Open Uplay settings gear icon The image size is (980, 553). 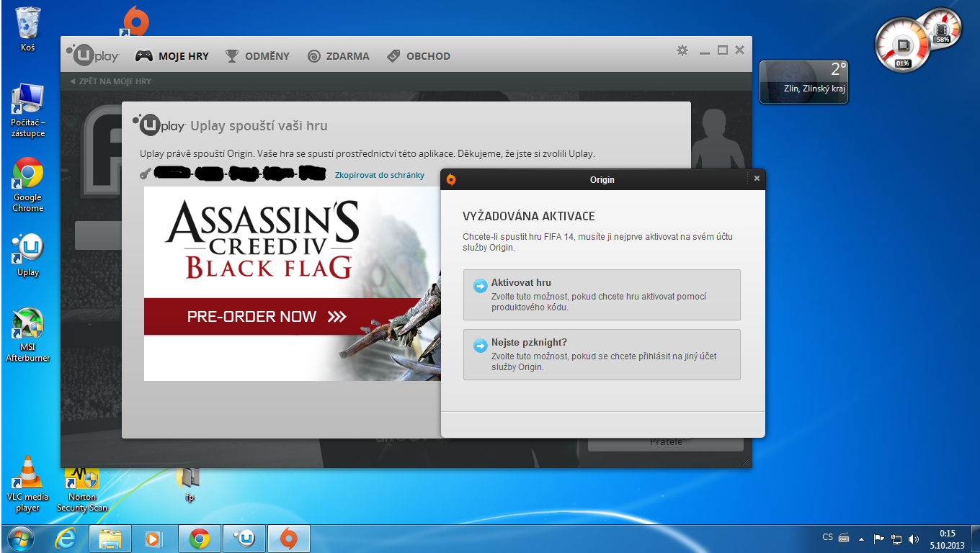682,50
